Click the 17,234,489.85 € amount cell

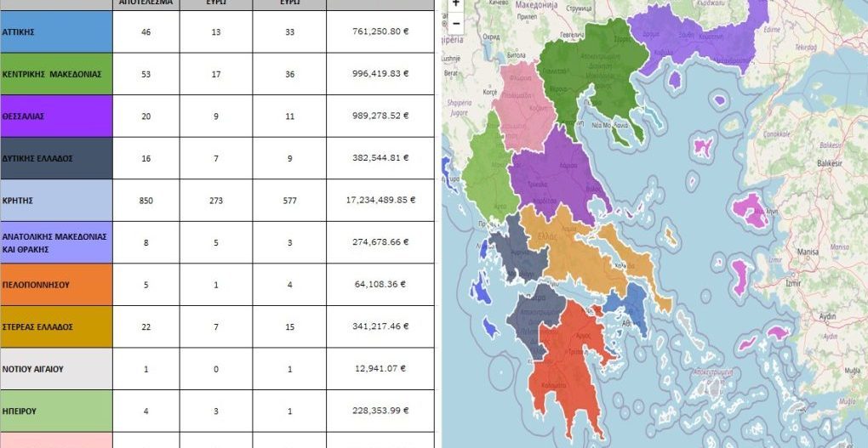[380, 201]
